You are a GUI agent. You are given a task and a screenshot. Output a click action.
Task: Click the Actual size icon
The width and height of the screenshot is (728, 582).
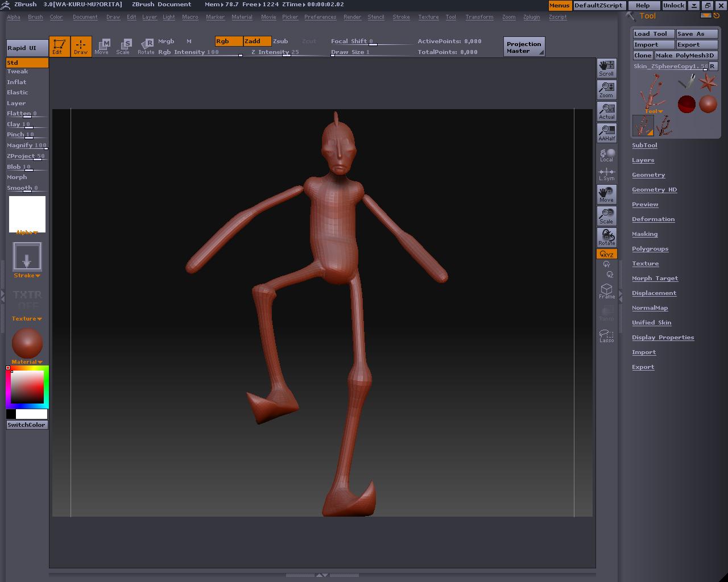coord(606,111)
